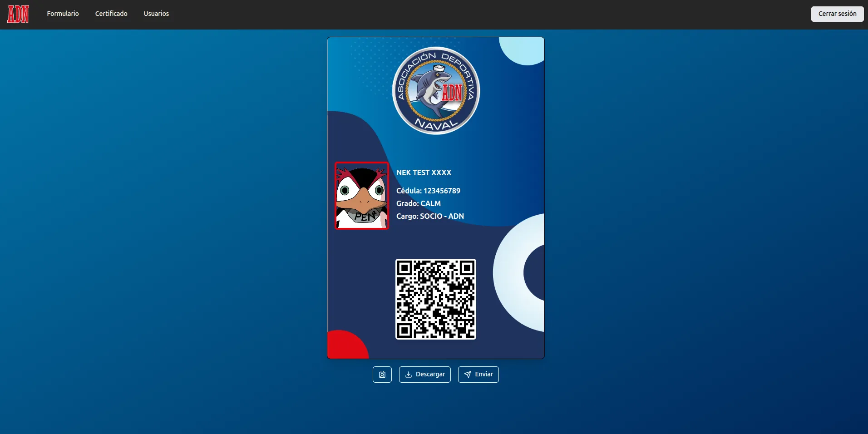
Task: Open the Usuarios section
Action: tap(156, 14)
